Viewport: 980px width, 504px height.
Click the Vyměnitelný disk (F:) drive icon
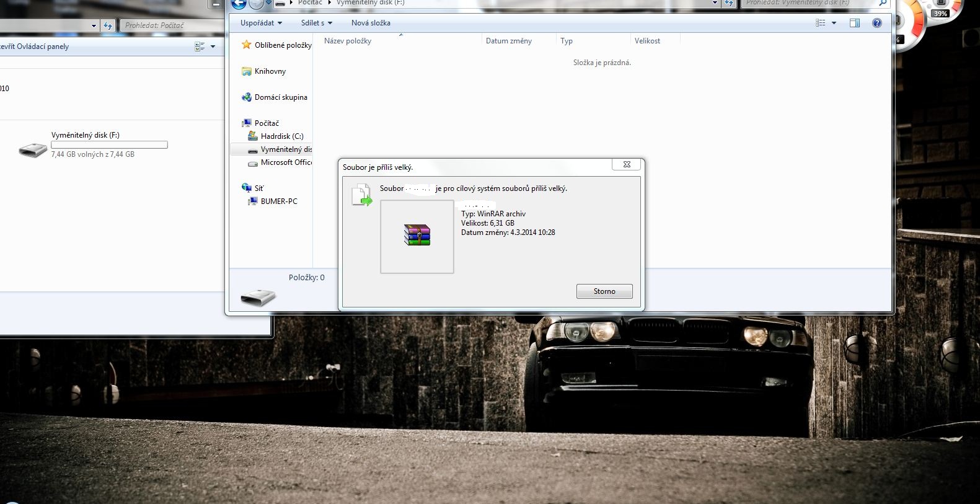point(33,149)
